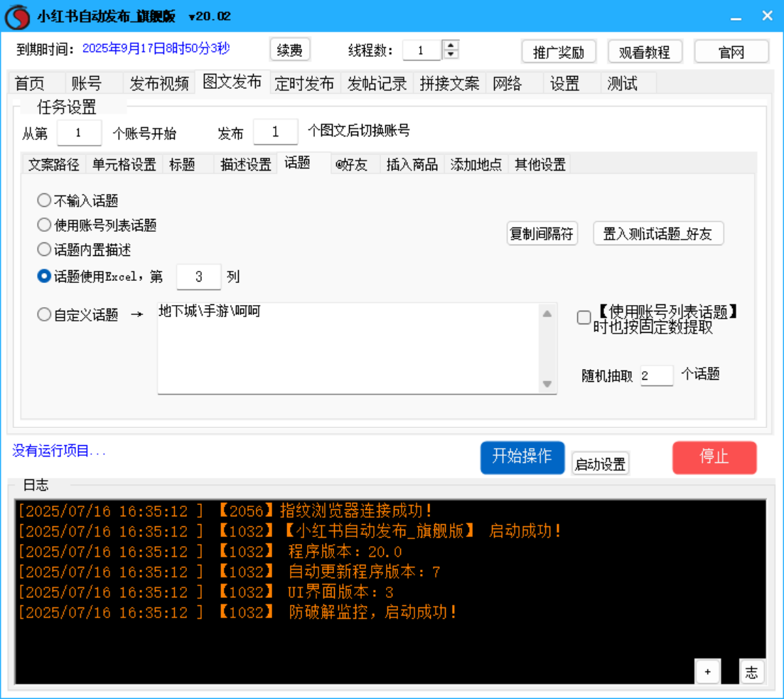Viewport: 784px width, 699px height.
Task: Click the 没有运行项目 status text
Action: [x=59, y=451]
